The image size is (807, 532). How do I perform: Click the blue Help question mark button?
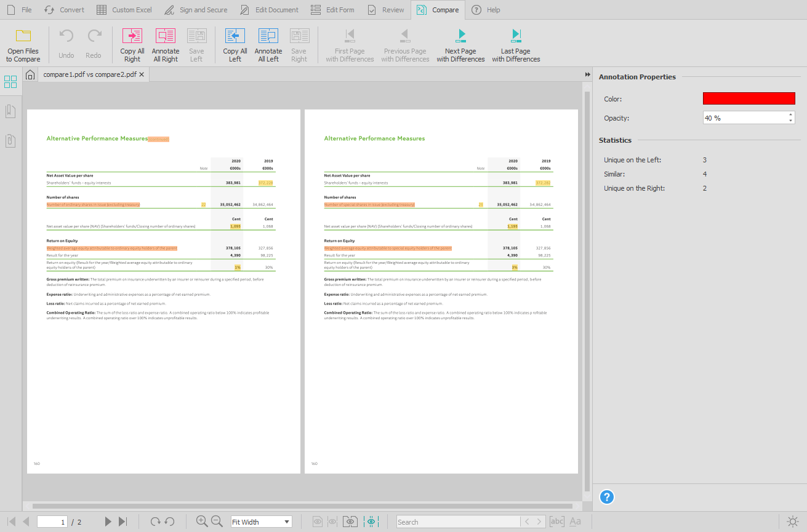[607, 497]
